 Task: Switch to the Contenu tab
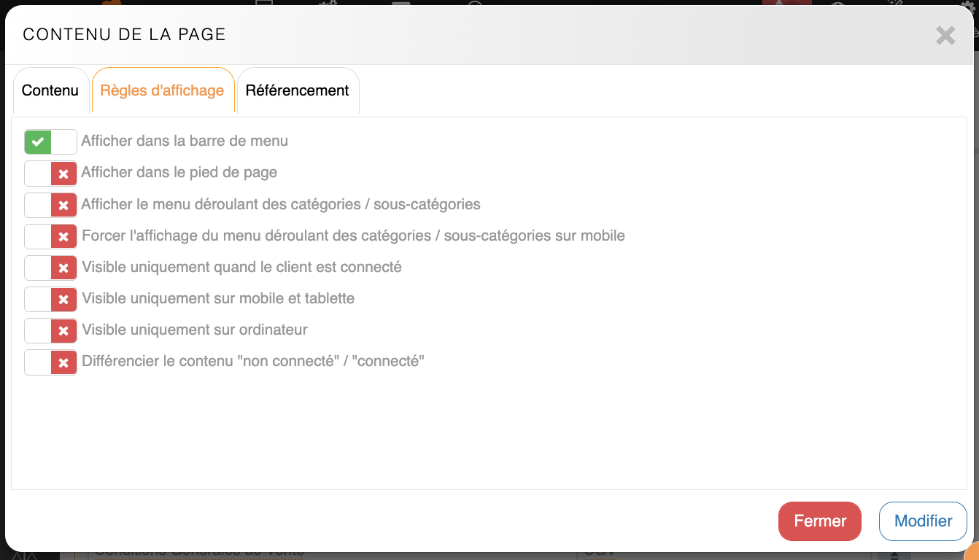pos(50,91)
